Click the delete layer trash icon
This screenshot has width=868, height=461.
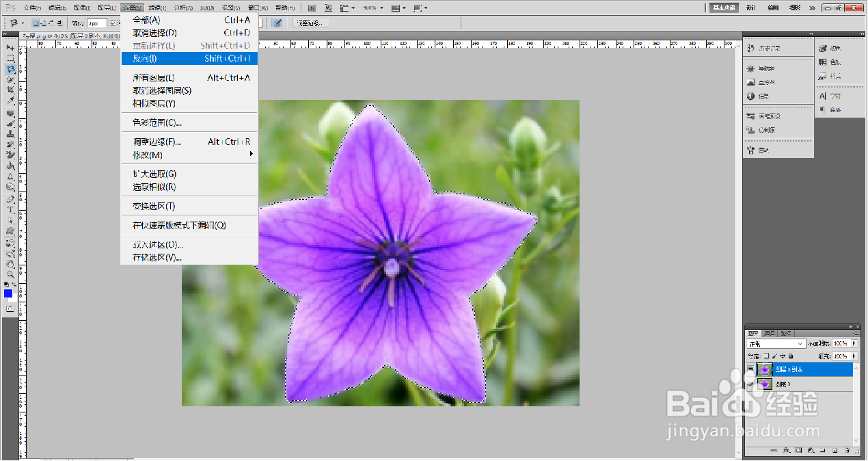848,451
